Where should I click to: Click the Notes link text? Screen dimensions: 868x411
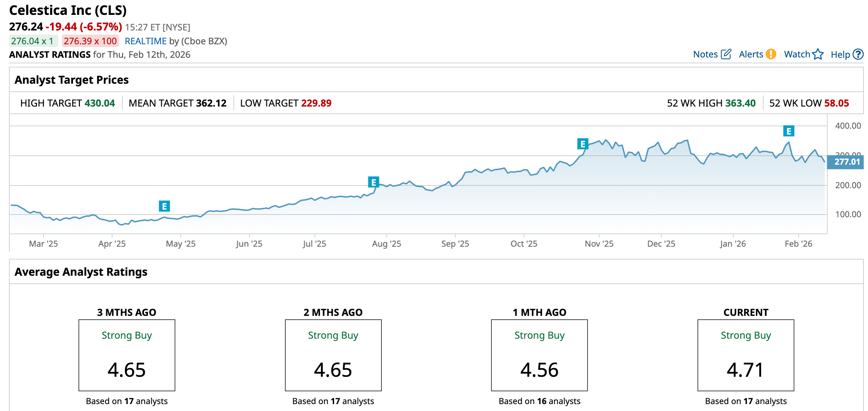[705, 54]
